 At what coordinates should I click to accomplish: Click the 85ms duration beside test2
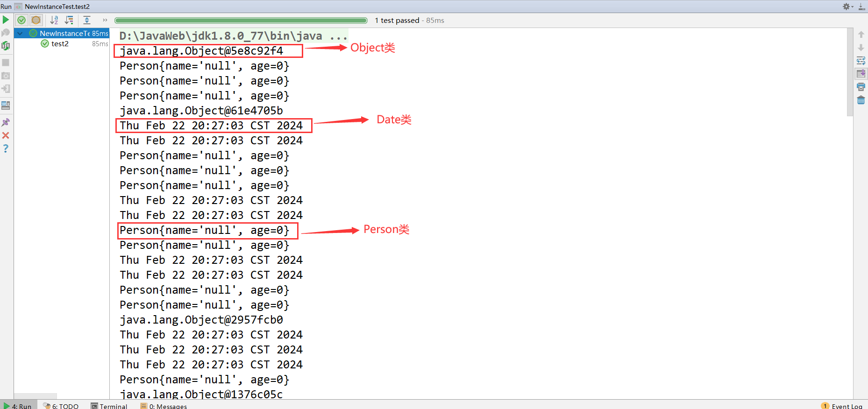(100, 43)
